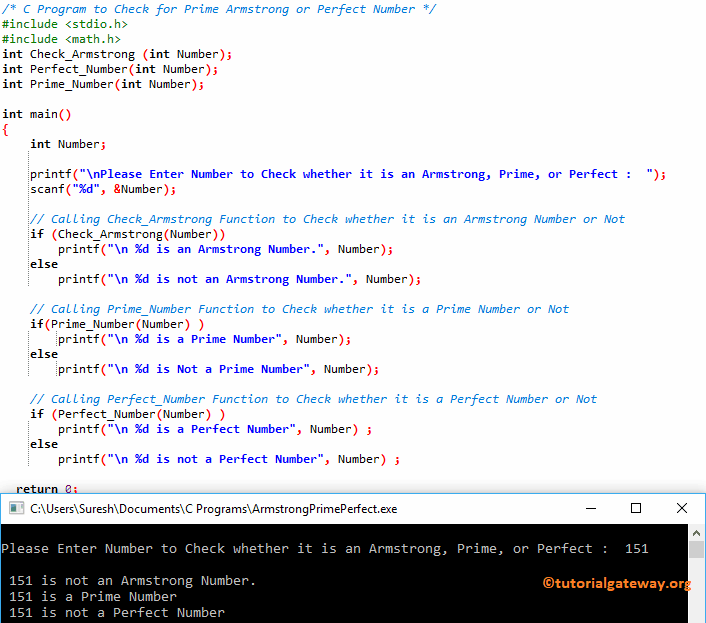Click the '%d is not an Armstrong Number.' printf line

[x=239, y=280]
